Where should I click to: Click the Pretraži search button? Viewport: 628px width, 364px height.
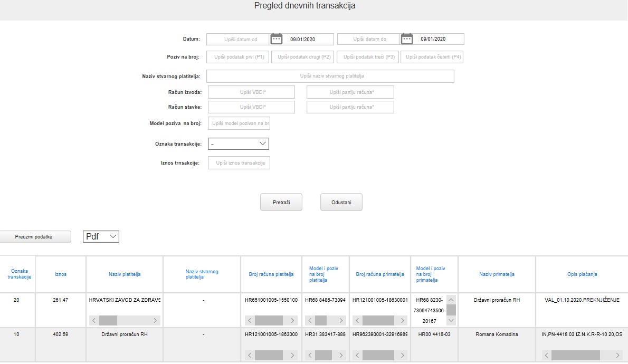coord(281,202)
